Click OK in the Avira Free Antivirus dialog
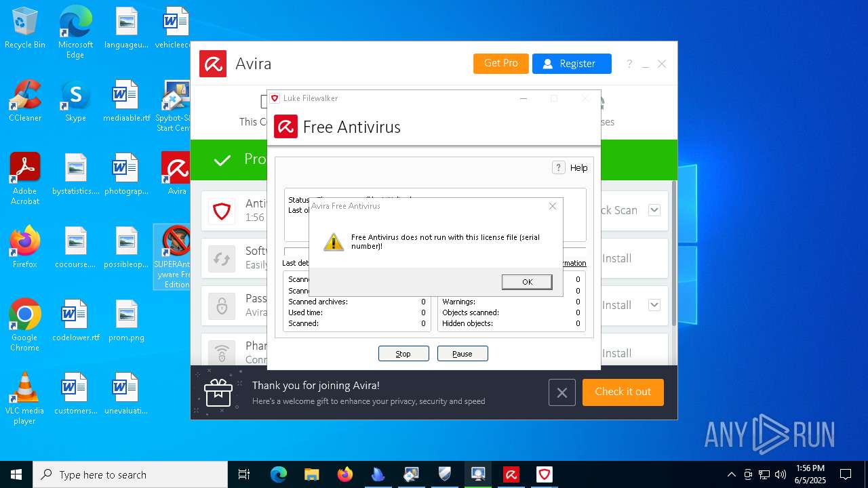868x488 pixels. tap(527, 282)
